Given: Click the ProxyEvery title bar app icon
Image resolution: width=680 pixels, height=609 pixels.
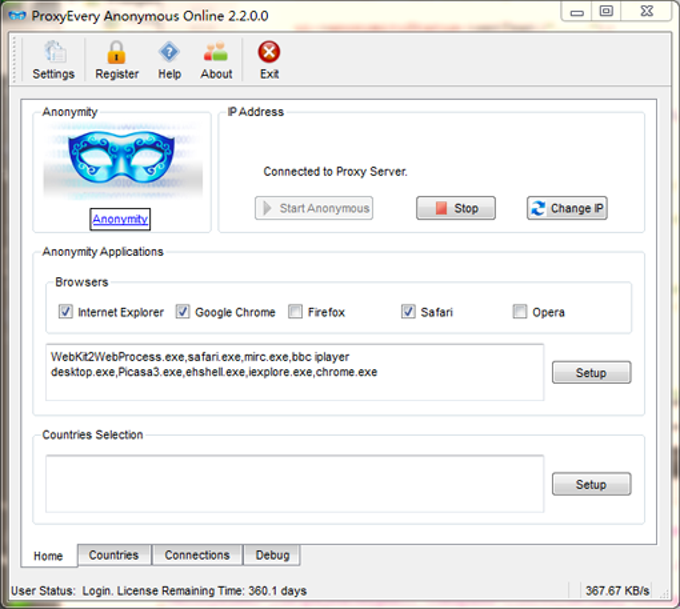Looking at the screenshot, I should pos(17,16).
